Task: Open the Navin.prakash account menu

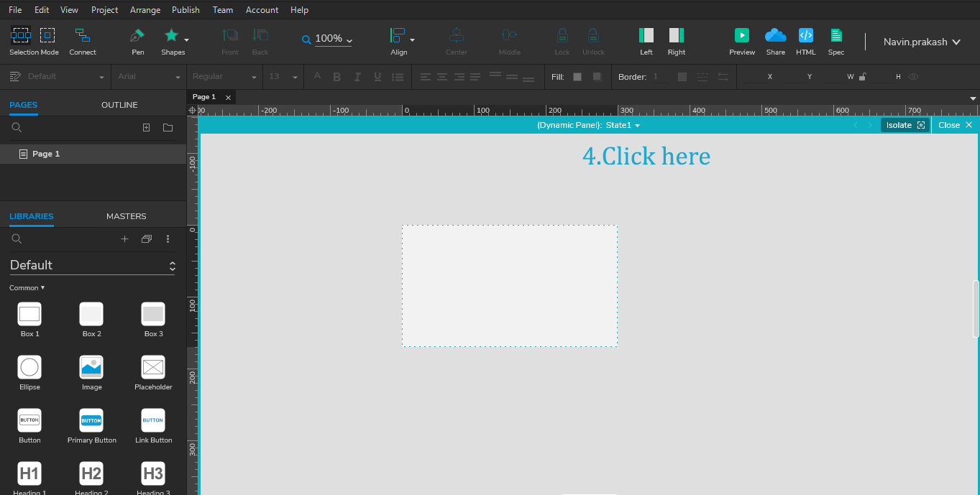Action: tap(921, 42)
